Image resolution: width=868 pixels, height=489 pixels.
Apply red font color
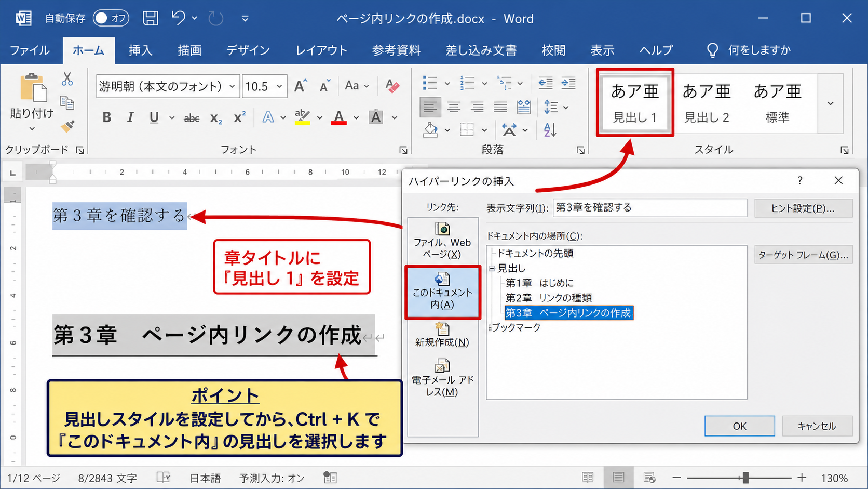tap(339, 117)
